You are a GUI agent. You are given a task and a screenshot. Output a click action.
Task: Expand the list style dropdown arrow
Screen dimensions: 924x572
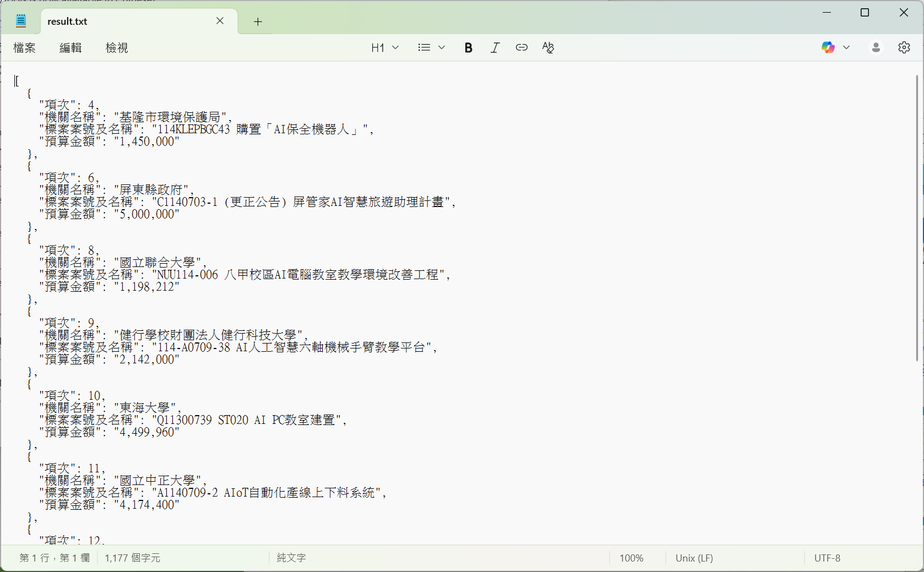click(442, 48)
